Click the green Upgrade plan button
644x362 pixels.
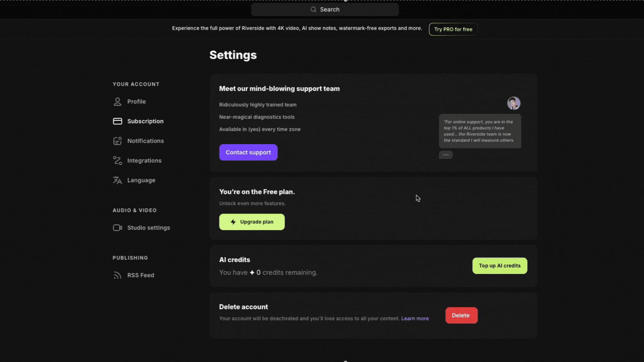point(252,222)
